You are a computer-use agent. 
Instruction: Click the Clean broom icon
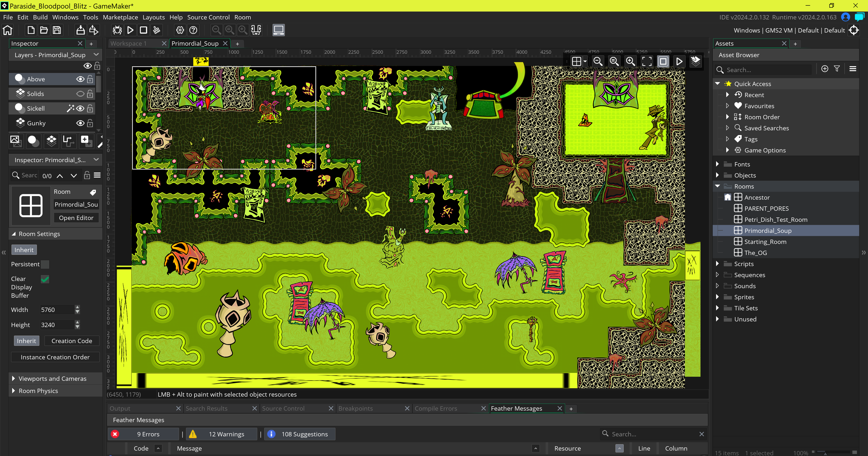156,30
